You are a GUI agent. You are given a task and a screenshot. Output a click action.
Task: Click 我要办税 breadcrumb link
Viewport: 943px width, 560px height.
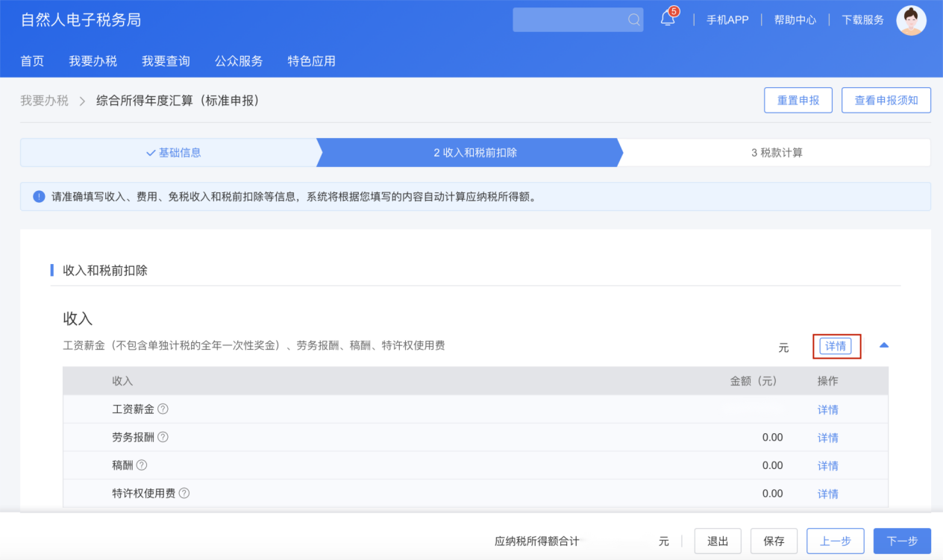(x=44, y=101)
